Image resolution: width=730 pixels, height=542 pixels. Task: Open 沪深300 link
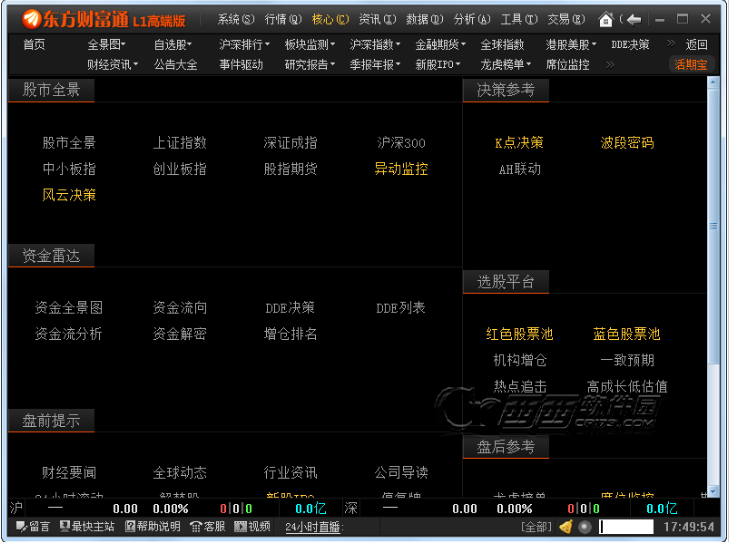pyautogui.click(x=401, y=143)
